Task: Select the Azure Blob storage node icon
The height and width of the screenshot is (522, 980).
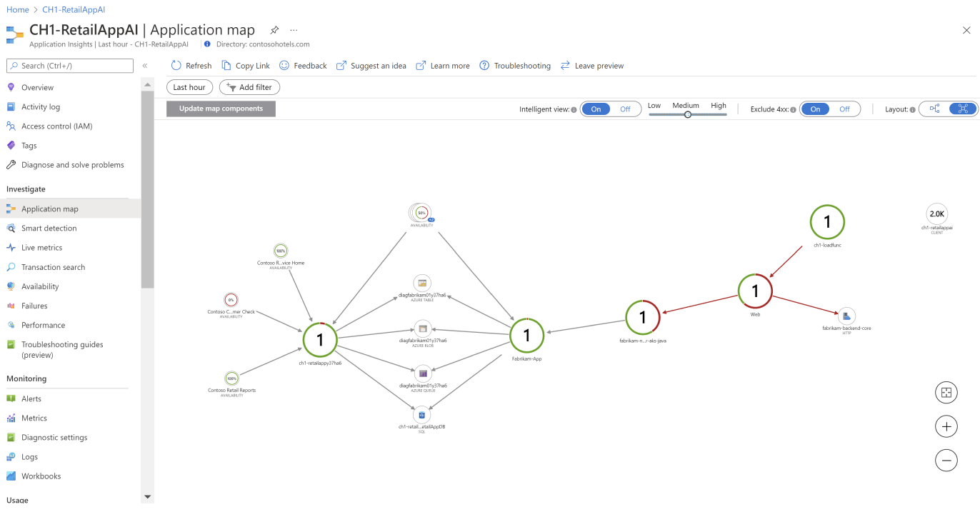Action: coord(422,328)
